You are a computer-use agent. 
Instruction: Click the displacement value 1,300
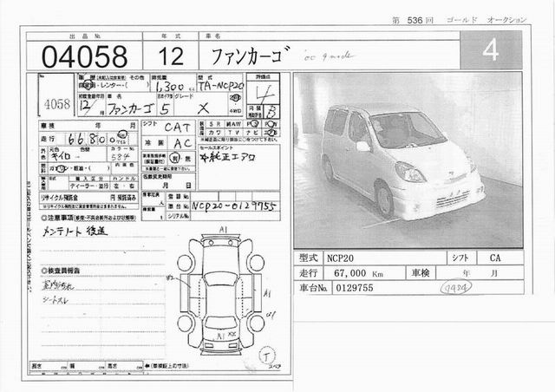click(170, 87)
